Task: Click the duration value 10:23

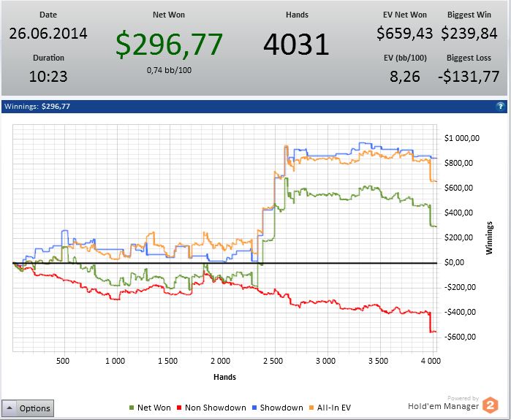Action: click(48, 77)
